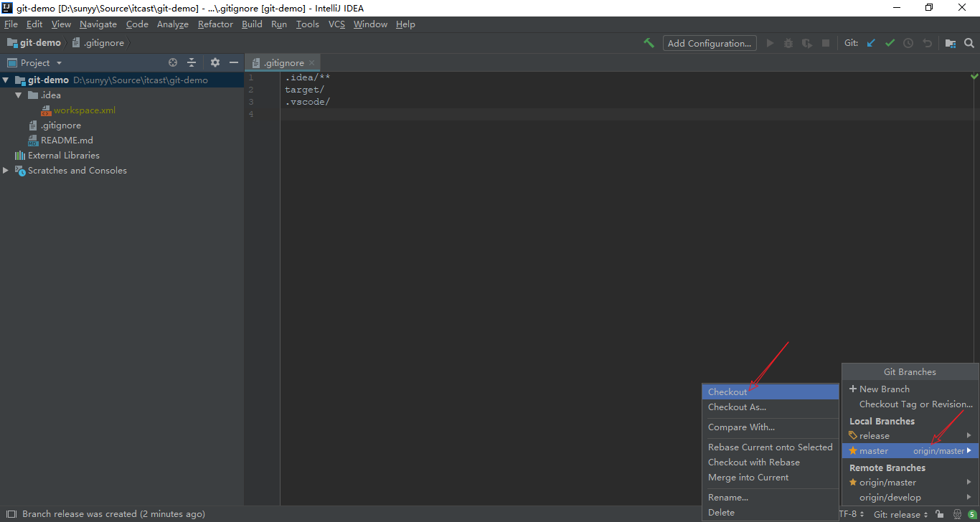
Task: Click the Build Project hammer icon
Action: tap(649, 43)
